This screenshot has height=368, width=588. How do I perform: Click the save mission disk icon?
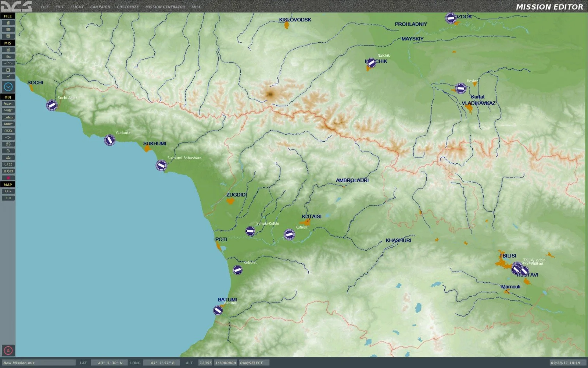(8, 36)
